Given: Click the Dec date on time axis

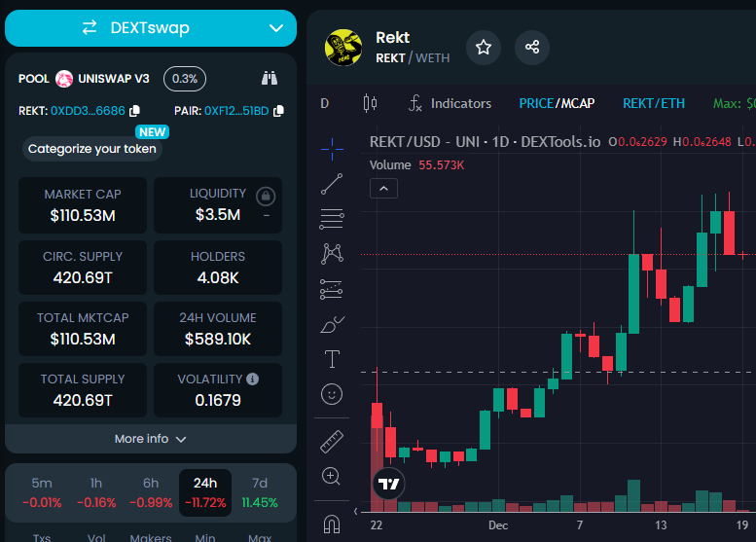Looking at the screenshot, I should (x=498, y=525).
